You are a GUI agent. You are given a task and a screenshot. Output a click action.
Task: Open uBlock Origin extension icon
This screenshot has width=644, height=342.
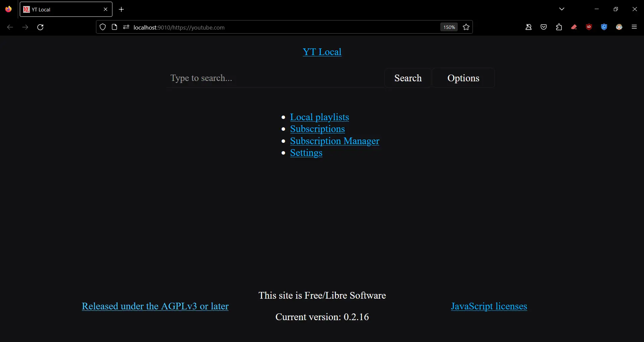tap(589, 27)
